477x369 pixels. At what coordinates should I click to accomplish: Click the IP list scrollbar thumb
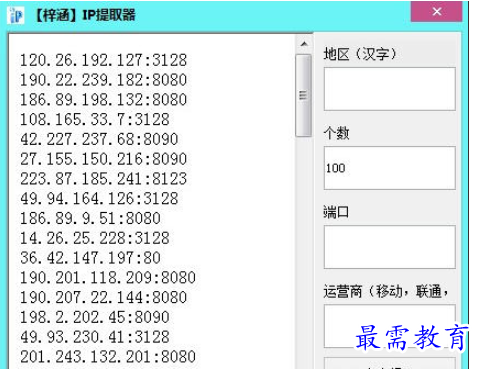[303, 96]
